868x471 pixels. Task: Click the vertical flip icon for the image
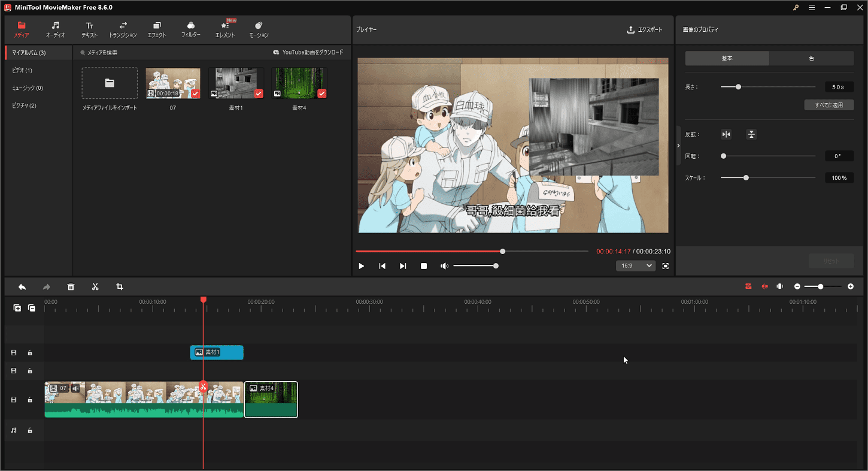(751, 134)
